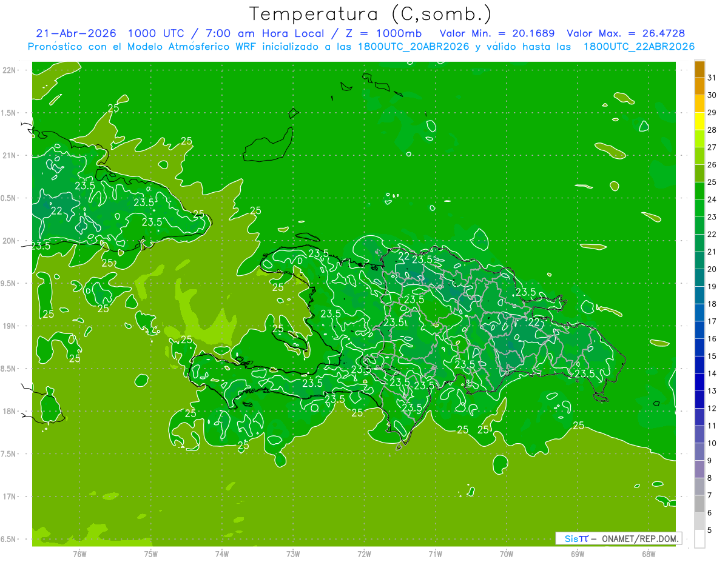Select the dark blue 13 degree legend swatch
Viewport: 728px width, 562px height.
[699, 383]
